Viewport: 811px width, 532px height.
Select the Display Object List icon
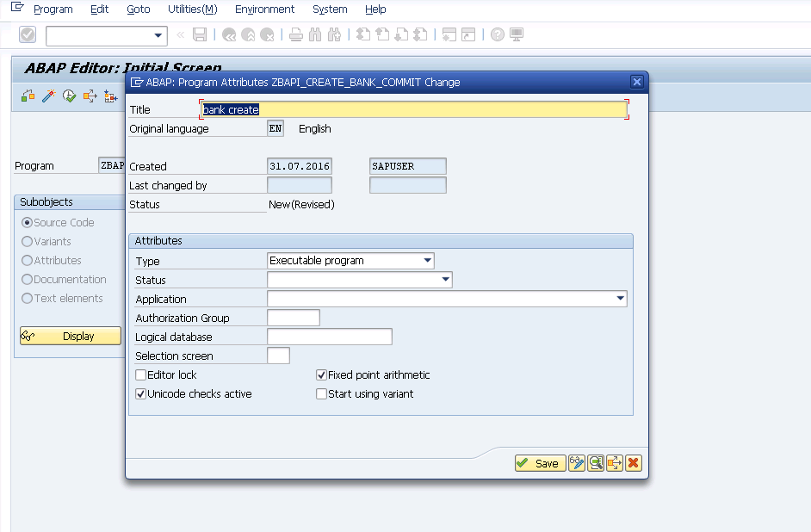(27, 96)
